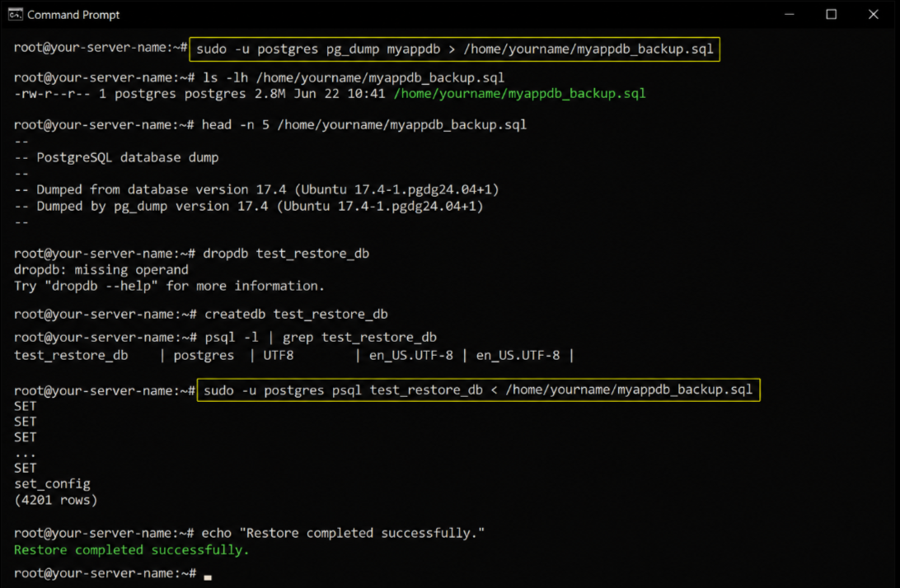Click the "Dumped from database version 17.4" line

point(256,189)
